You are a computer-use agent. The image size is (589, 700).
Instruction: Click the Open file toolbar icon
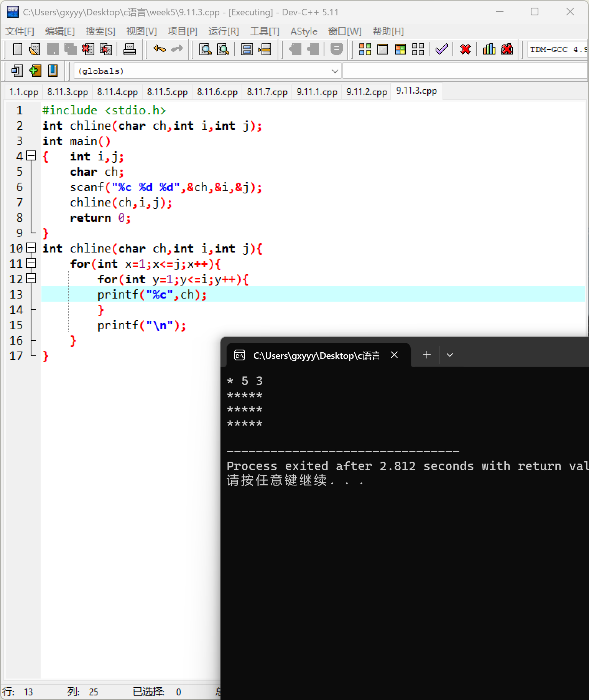(35, 49)
